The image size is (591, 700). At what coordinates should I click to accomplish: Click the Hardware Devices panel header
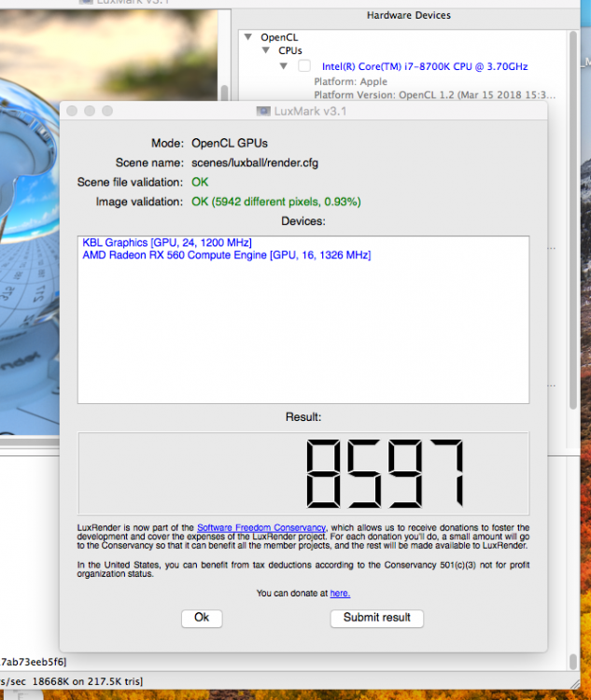409,15
